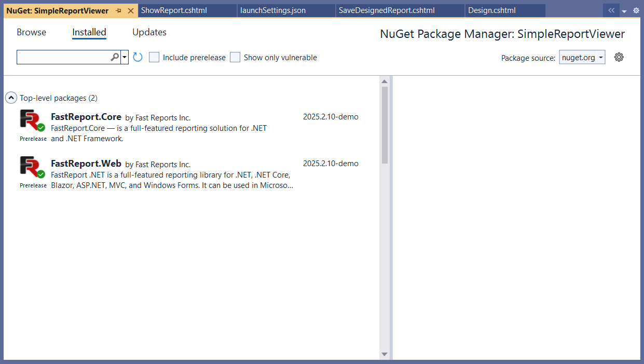Click the Top-level packages (2) label
Viewport: 644px width, 364px height.
click(59, 98)
